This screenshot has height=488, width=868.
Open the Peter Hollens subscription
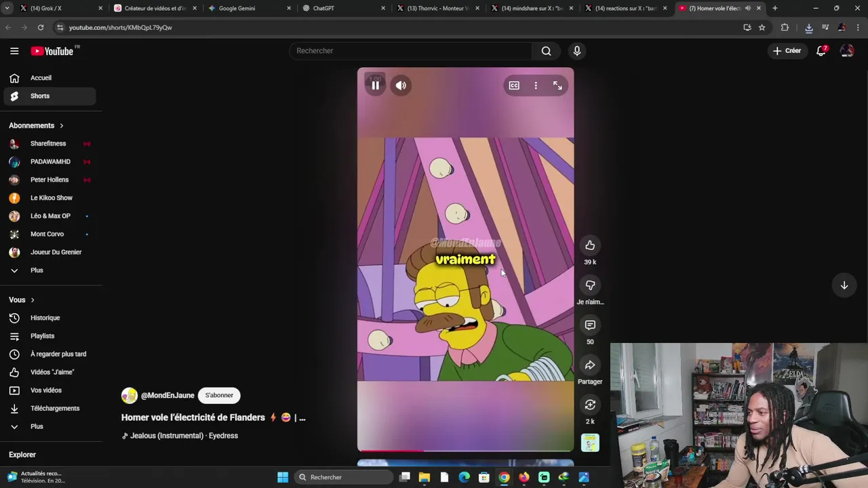tap(50, 180)
